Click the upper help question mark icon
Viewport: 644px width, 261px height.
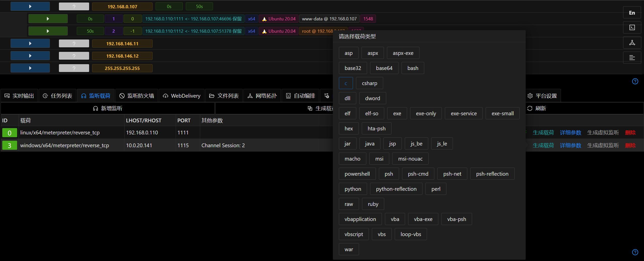click(635, 81)
